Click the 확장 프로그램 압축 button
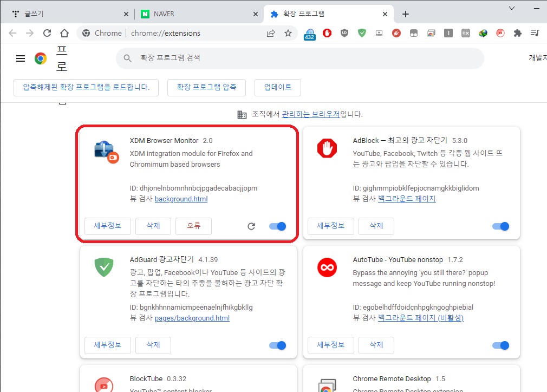The height and width of the screenshot is (392, 547). 206,87
